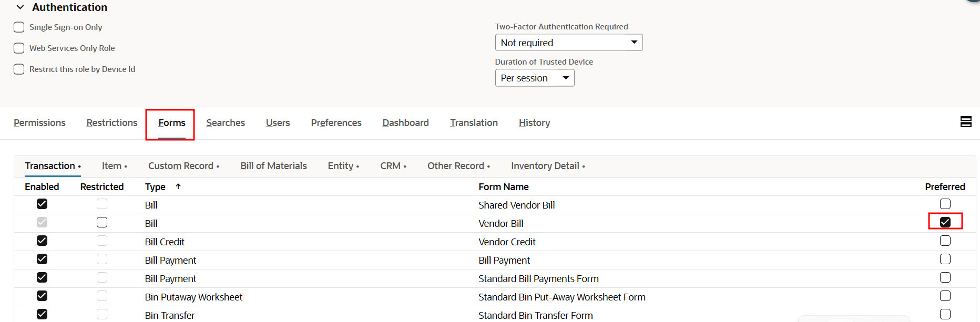This screenshot has width=980, height=322.
Task: Select the Custom Record subtab
Action: pos(181,166)
